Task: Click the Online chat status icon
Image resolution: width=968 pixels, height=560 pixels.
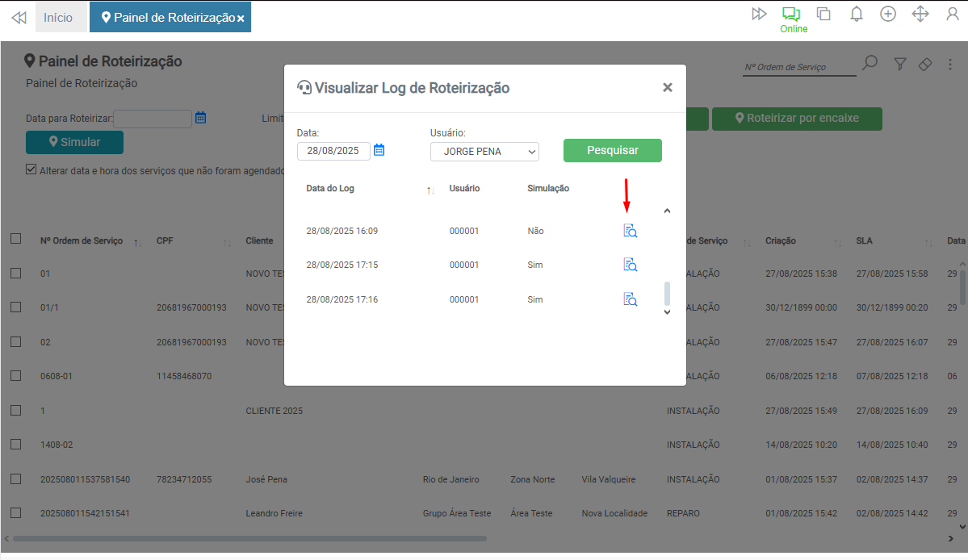Action: tap(790, 15)
